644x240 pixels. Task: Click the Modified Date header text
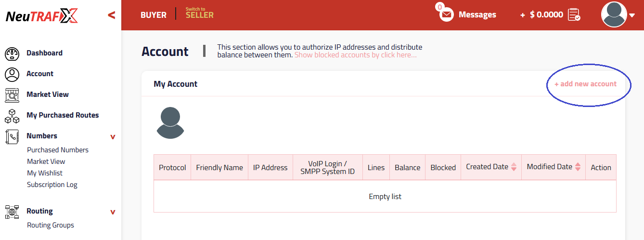[x=550, y=167]
